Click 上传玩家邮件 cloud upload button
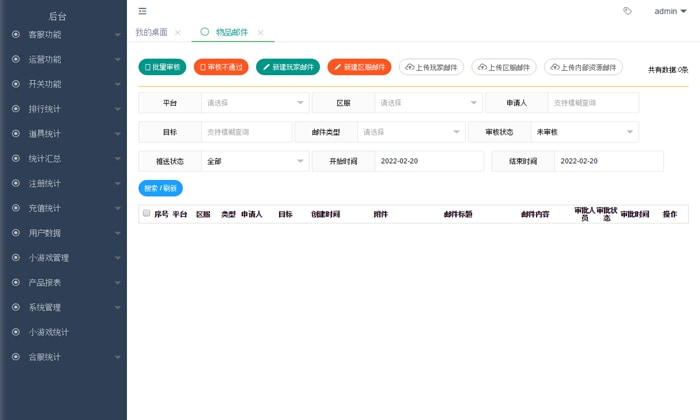Image resolution: width=700 pixels, height=420 pixels. coord(431,67)
